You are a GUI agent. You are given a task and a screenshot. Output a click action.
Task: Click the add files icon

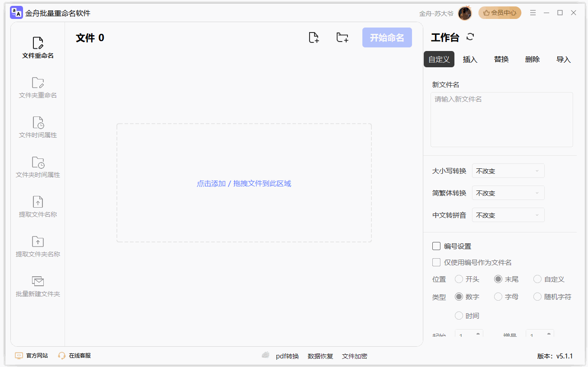tap(314, 37)
